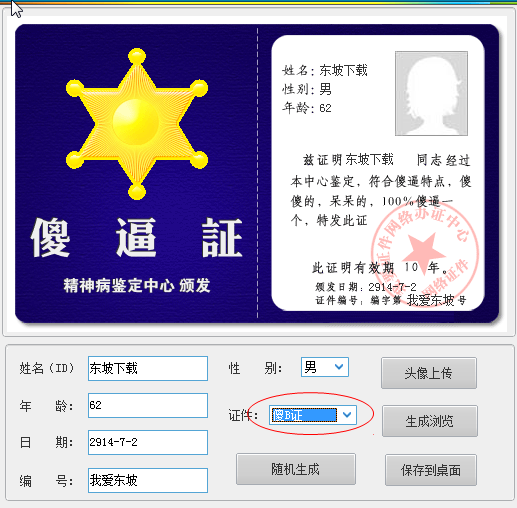
Task: Select the highlighted 证件 combo box text
Action: click(304, 415)
